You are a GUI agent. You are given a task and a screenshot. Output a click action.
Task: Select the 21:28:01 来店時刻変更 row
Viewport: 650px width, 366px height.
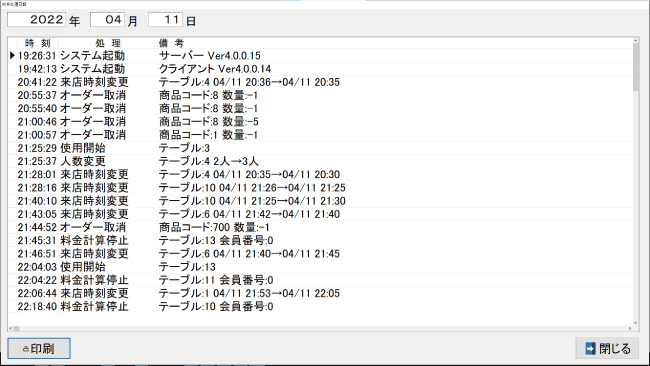[x=320, y=175]
